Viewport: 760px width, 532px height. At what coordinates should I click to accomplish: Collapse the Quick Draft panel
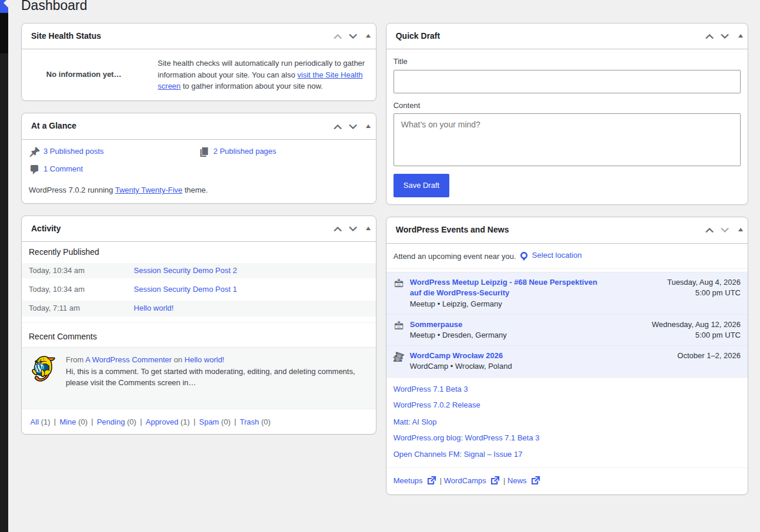[740, 36]
